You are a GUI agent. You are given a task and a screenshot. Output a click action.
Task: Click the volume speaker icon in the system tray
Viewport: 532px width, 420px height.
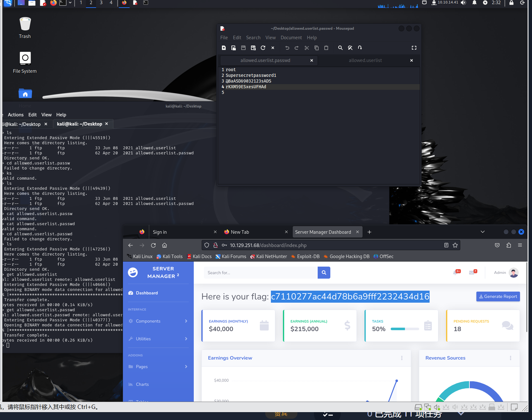pos(463,3)
